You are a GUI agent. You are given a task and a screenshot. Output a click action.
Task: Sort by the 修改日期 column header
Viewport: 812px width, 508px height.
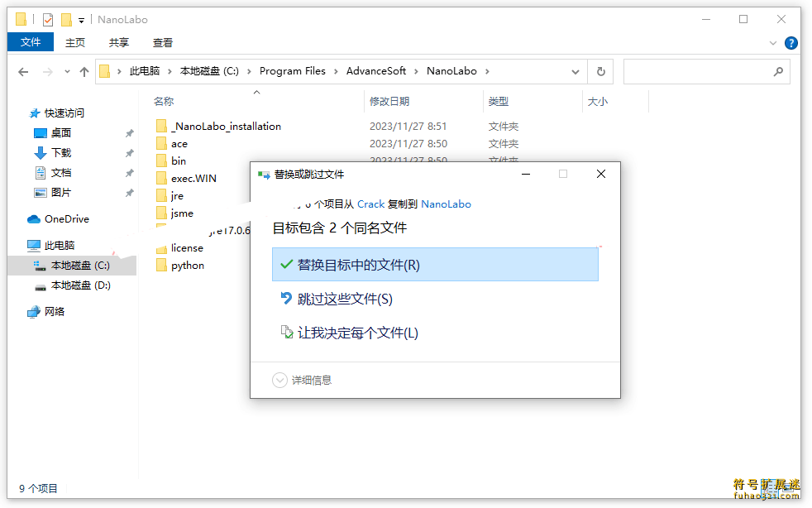click(x=389, y=101)
